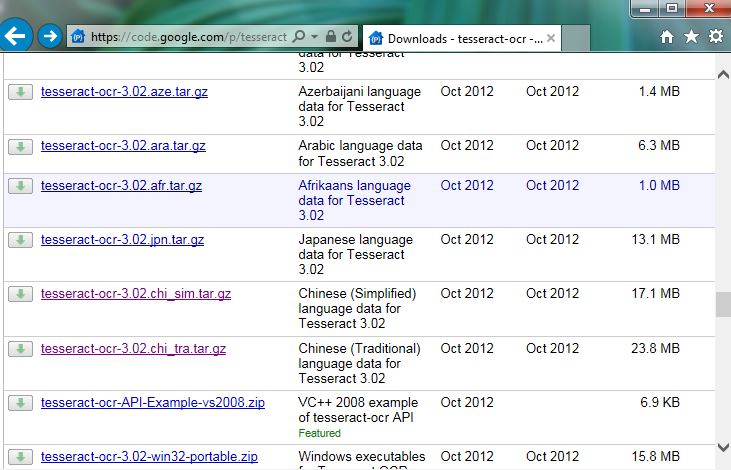Click the 15.8 MB size cell
The image size is (731, 470).
click(655, 456)
